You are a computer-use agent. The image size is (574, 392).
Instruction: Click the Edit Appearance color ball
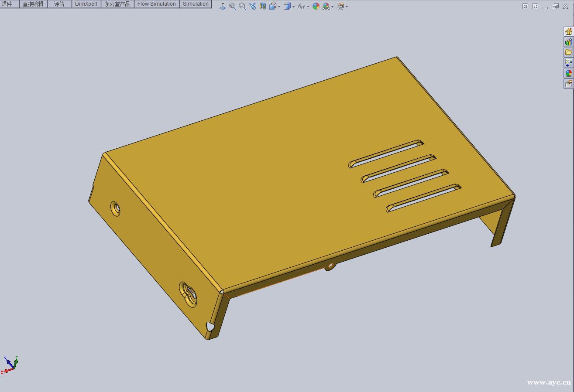pos(316,6)
